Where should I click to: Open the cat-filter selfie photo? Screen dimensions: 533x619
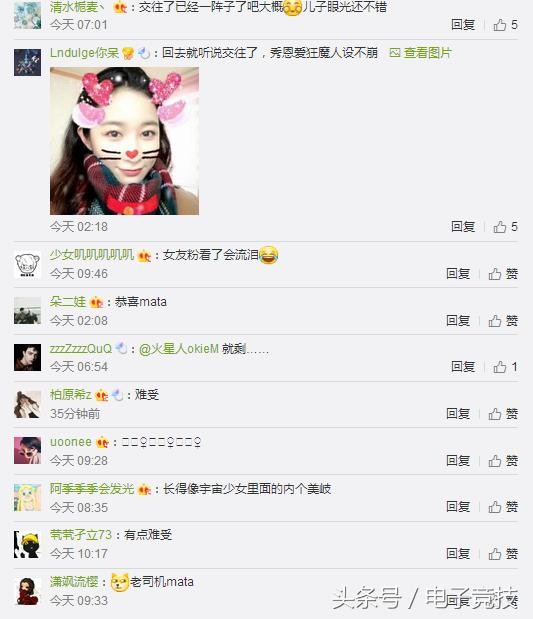(124, 141)
